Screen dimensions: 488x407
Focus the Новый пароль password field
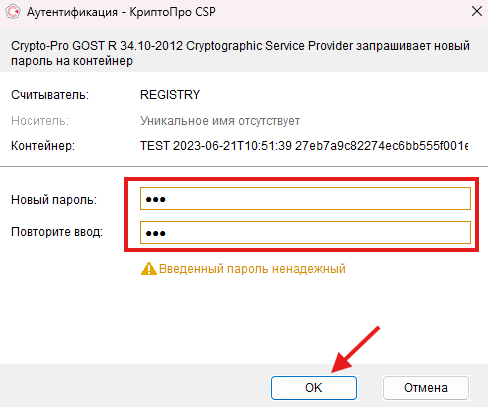(x=305, y=199)
